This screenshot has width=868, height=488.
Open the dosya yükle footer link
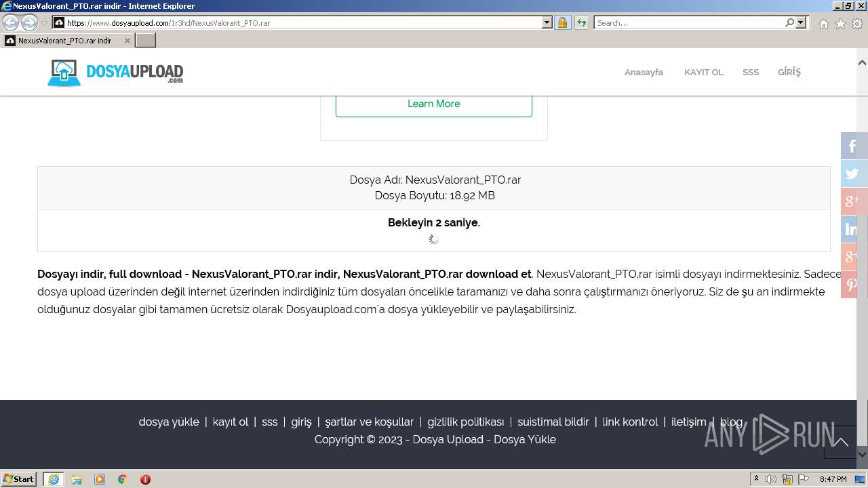pos(169,422)
